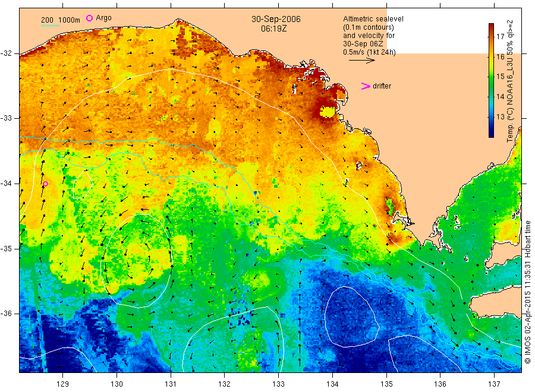Click the colorbar value 14
This screenshot has height=392, width=535.
500,96
